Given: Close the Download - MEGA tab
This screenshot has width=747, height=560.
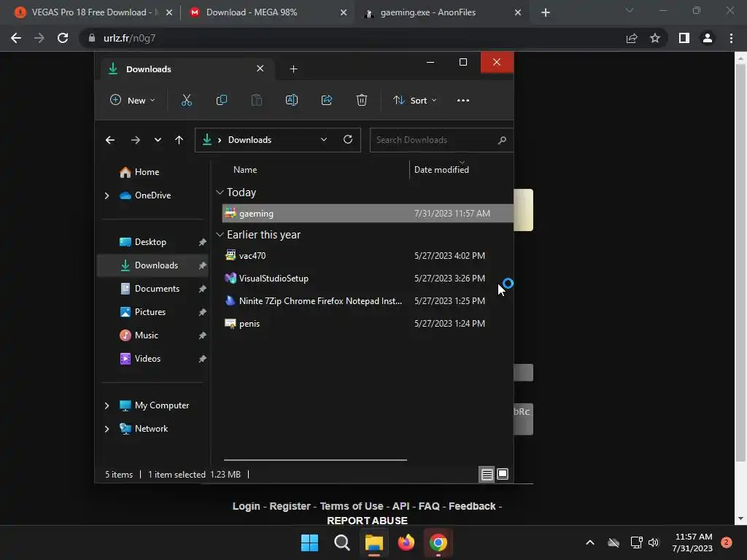Looking at the screenshot, I should click(x=344, y=13).
